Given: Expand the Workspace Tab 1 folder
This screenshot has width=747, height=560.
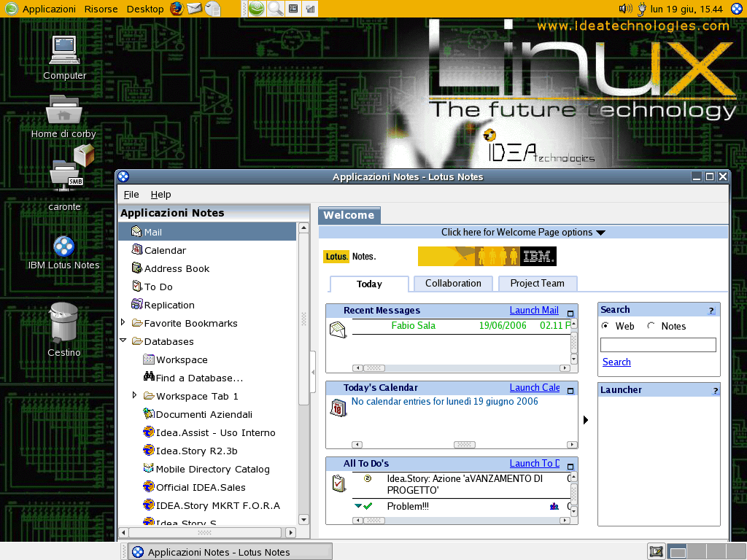Looking at the screenshot, I should click(x=135, y=395).
